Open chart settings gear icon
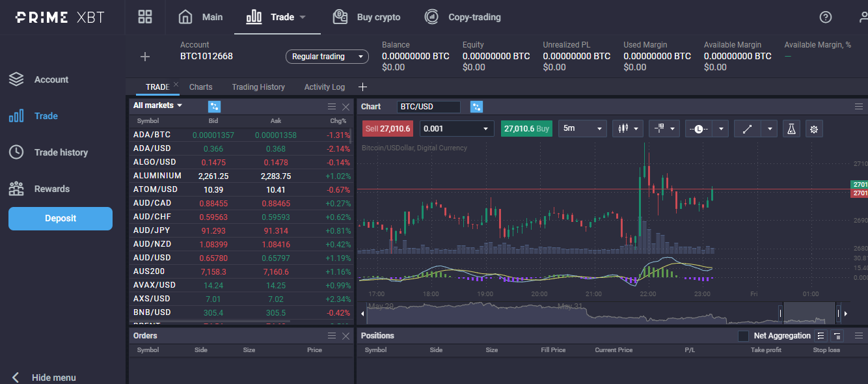868x384 pixels. [813, 128]
